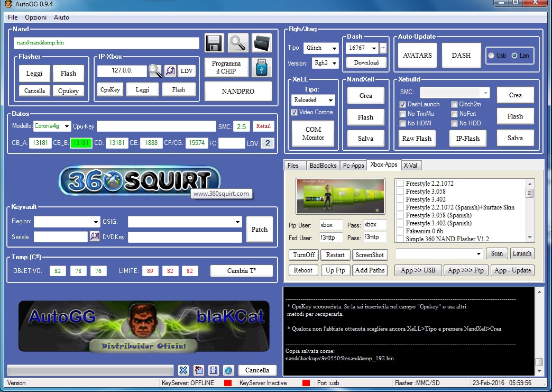Click the search icon next to Seriale field
The image size is (552, 392).
click(95, 236)
